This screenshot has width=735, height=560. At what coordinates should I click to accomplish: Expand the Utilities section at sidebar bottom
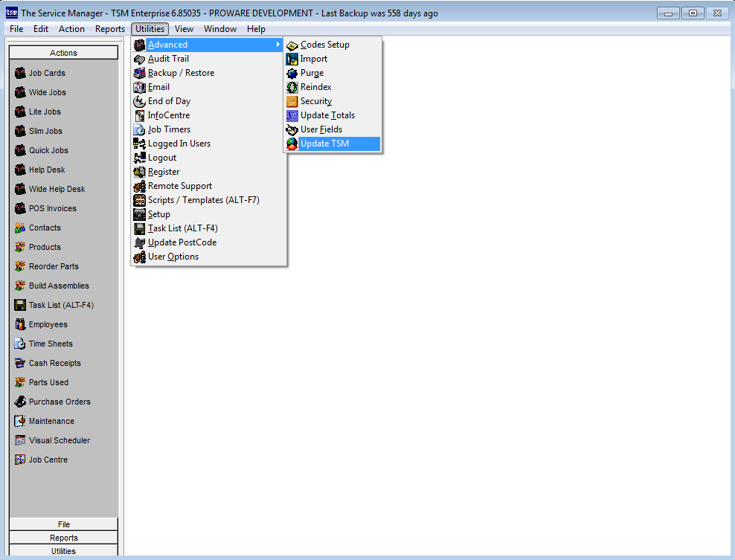(63, 551)
